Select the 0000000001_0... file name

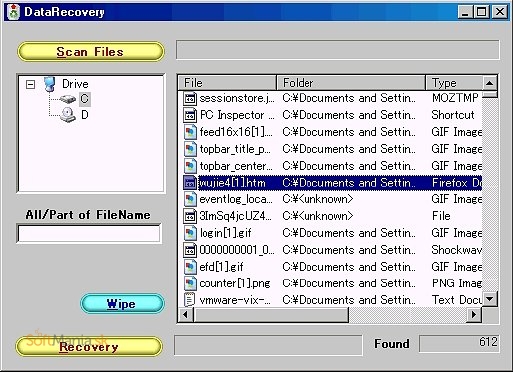237,250
